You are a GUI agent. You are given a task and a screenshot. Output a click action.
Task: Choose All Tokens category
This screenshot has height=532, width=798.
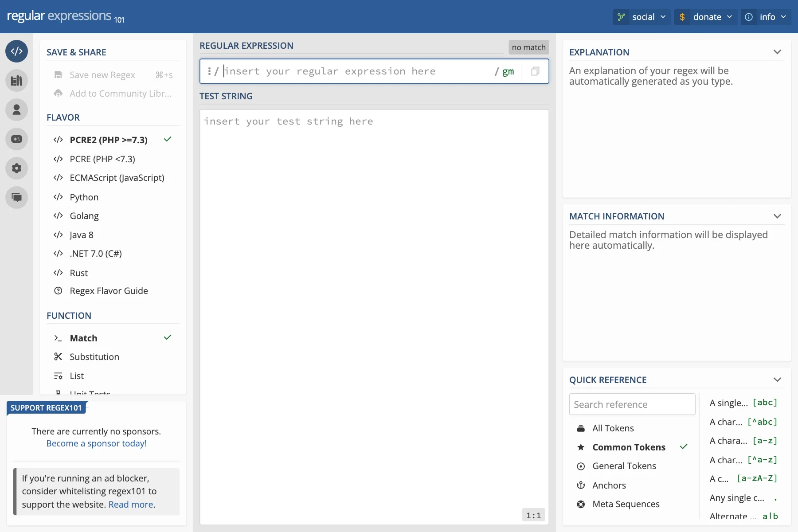coord(613,428)
